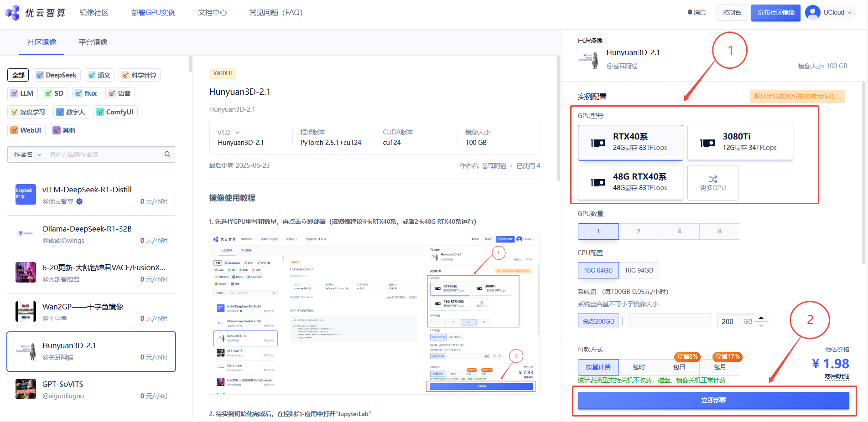Click the selected image Hunyuan3D-2.1 thumbnail in 已选镜像
The height and width of the screenshot is (422, 868).
pos(589,59)
